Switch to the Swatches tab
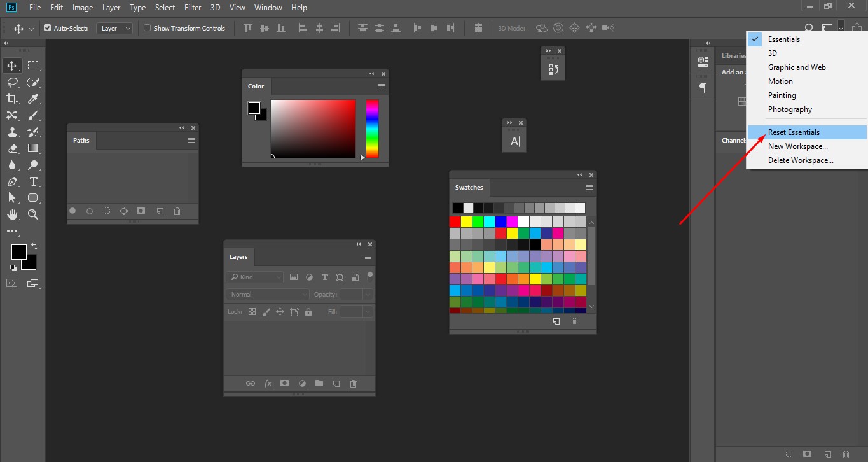 [469, 187]
